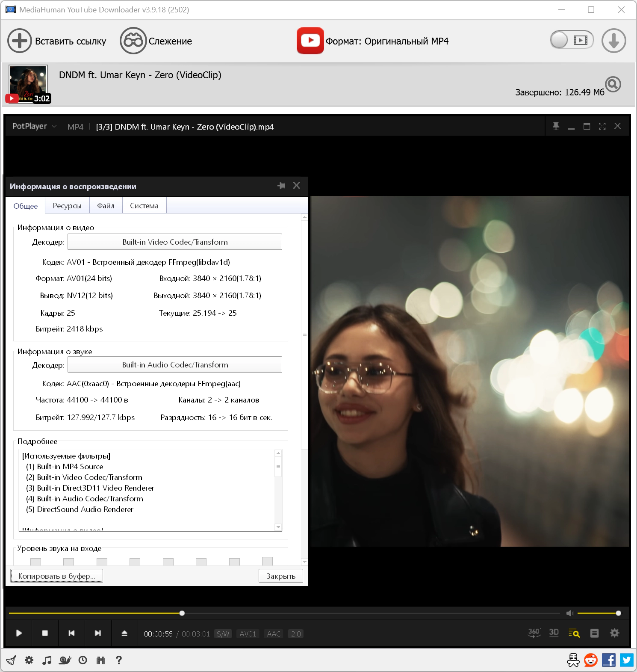Click the Built-in Video Codec/Transform decoder box
Viewport: 637px width, 672px height.
pos(175,242)
